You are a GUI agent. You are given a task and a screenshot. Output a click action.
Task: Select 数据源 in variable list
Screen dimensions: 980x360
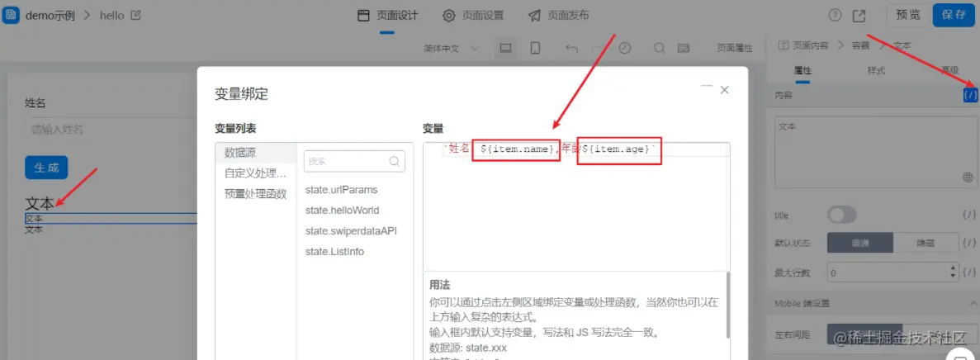[256, 153]
